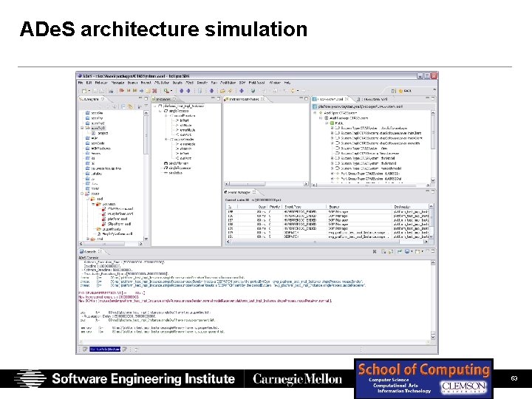532x399 pixels.
Task: Open the New button dropdown arrow
Action: (89, 91)
